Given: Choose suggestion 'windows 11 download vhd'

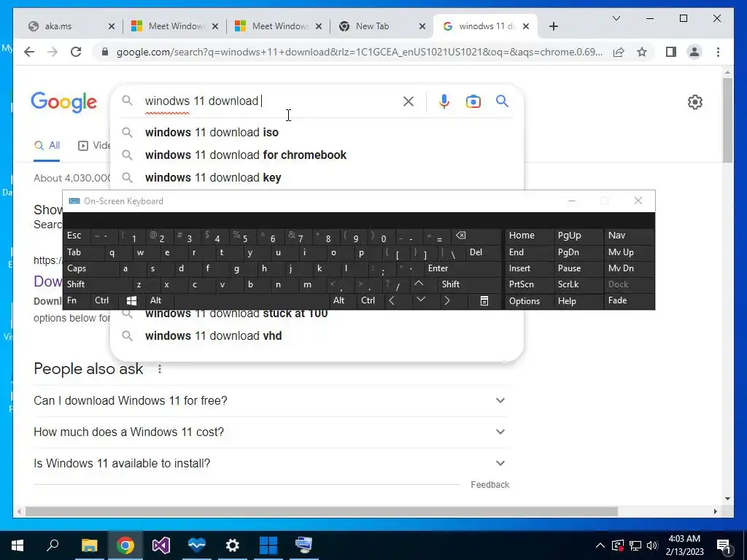Looking at the screenshot, I should point(317,335).
